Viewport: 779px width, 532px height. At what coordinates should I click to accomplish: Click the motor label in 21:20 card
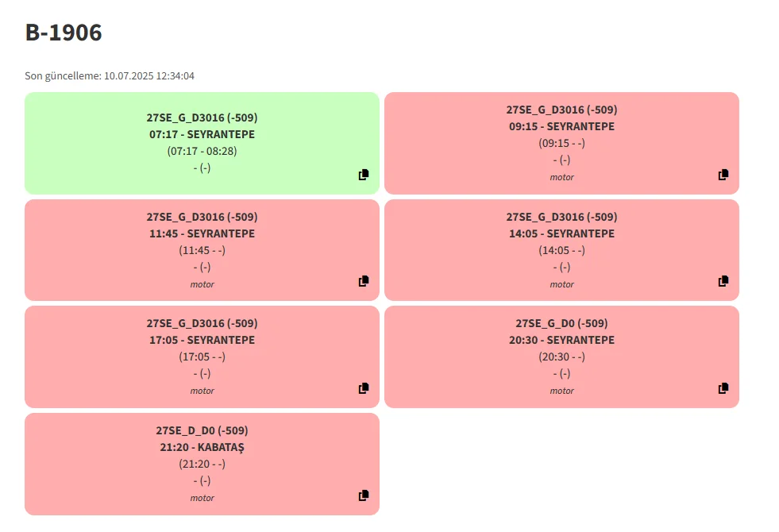click(x=202, y=498)
